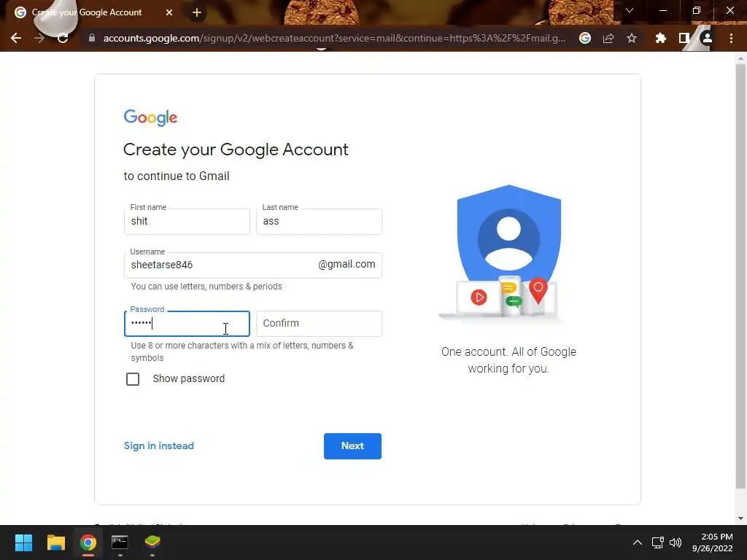Open the network status icon
Viewport: 747px width, 560px height.
[658, 542]
